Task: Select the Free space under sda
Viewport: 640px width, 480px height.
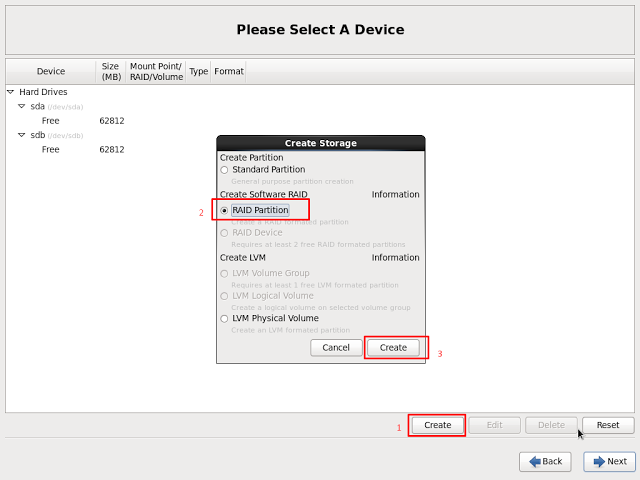Action: [50, 121]
